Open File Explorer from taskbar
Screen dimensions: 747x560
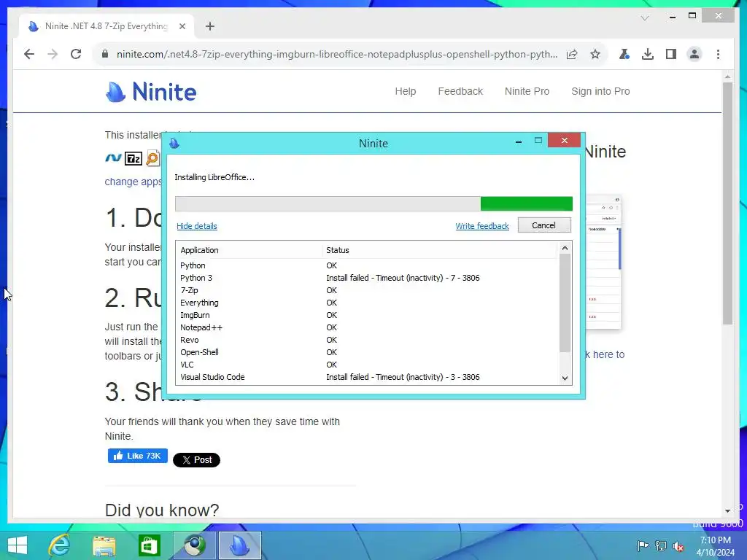pyautogui.click(x=104, y=545)
